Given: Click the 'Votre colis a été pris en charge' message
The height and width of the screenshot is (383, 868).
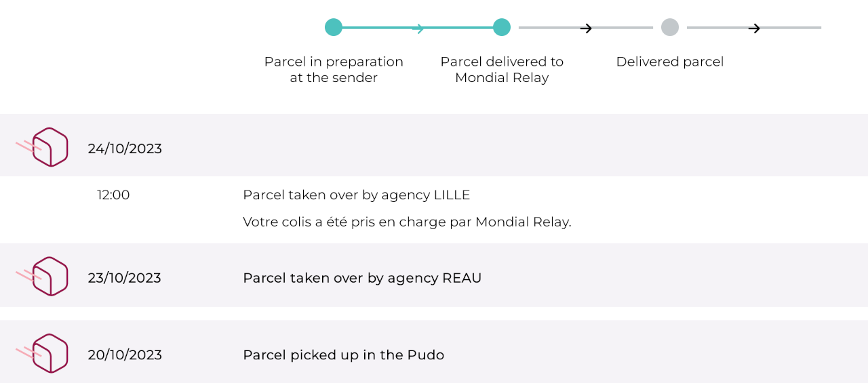Looking at the screenshot, I should 407,222.
